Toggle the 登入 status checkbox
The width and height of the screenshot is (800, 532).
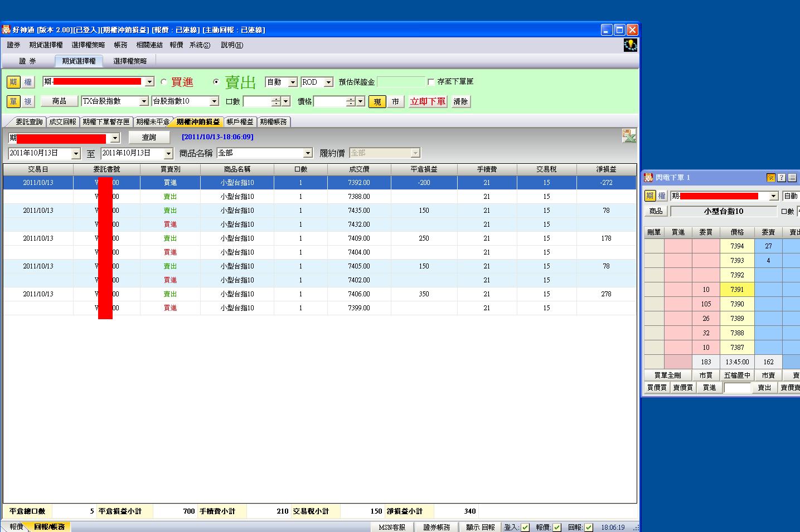click(x=525, y=528)
